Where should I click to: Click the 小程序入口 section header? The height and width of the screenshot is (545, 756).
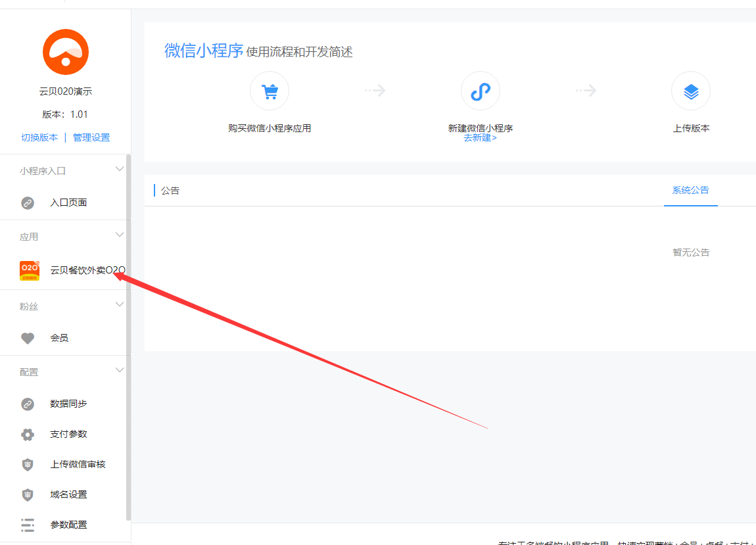click(x=43, y=171)
